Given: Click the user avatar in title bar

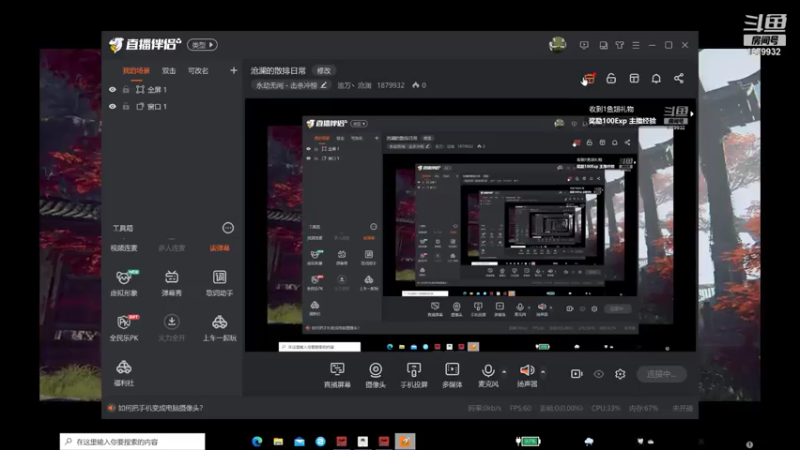Looking at the screenshot, I should (x=558, y=45).
